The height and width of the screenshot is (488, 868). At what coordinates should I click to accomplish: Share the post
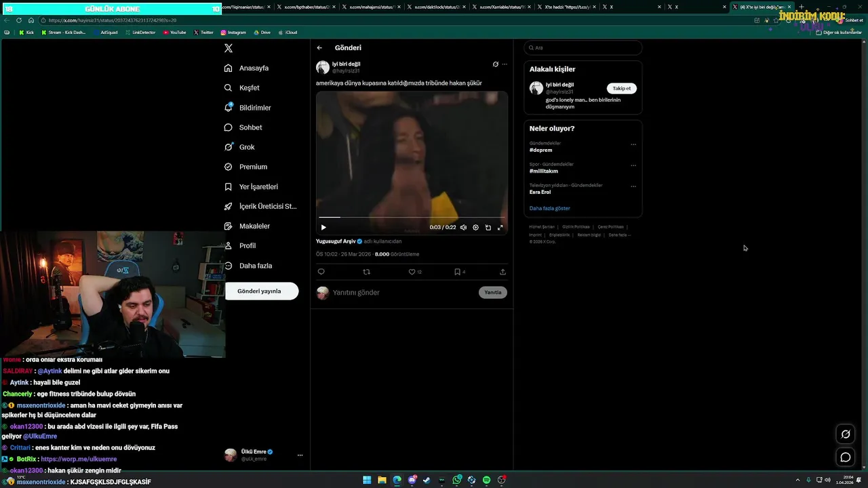502,272
